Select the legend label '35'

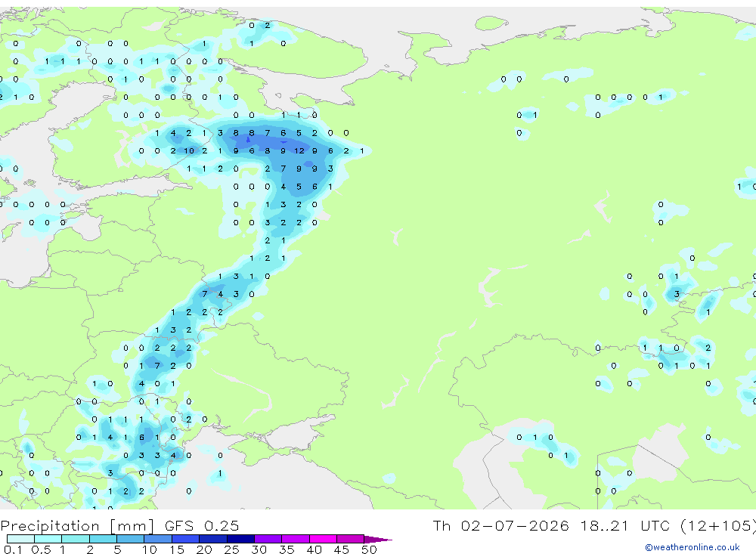(287, 549)
